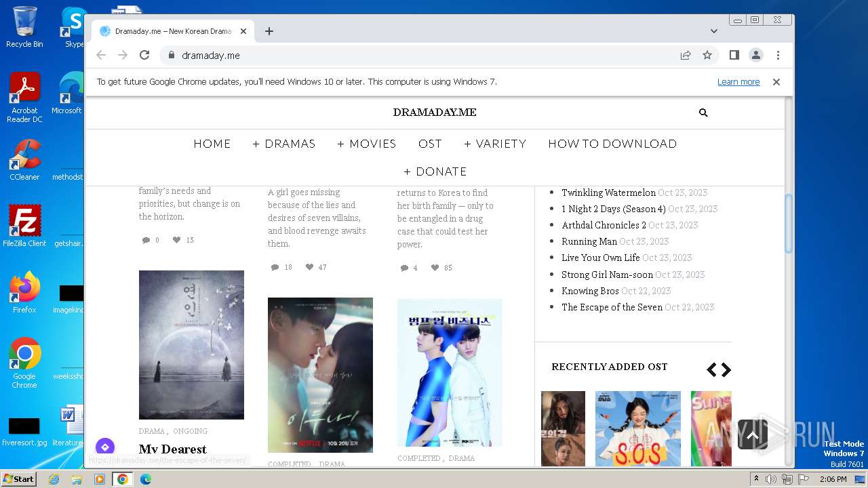Bookmark this page with the star icon
The height and width of the screenshot is (488, 868).
707,56
